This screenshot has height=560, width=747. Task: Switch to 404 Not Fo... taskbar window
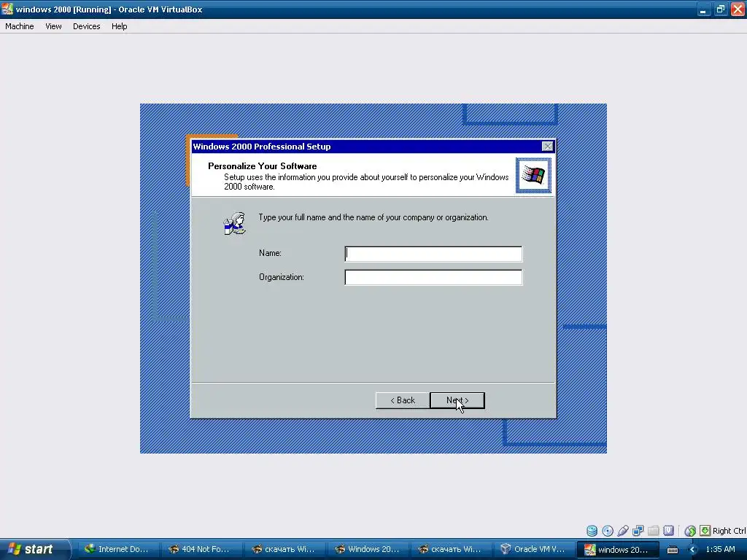click(201, 549)
